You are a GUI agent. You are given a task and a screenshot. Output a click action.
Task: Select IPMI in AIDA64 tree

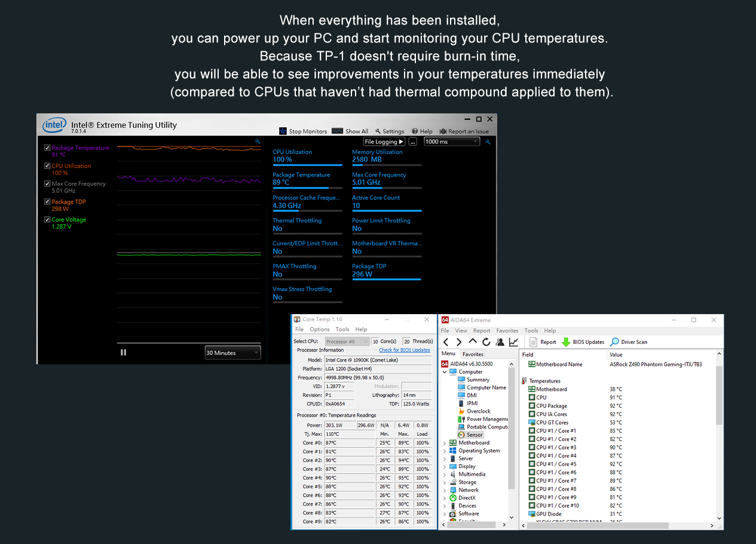click(x=467, y=403)
